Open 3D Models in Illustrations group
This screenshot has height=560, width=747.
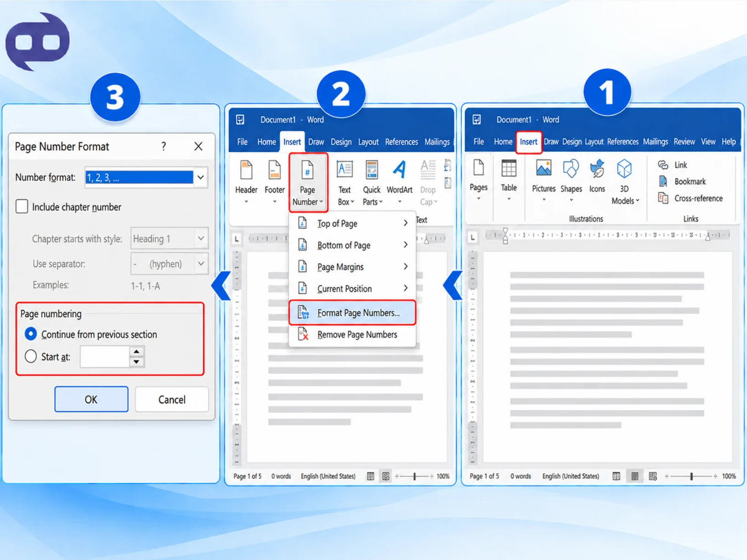pyautogui.click(x=624, y=181)
